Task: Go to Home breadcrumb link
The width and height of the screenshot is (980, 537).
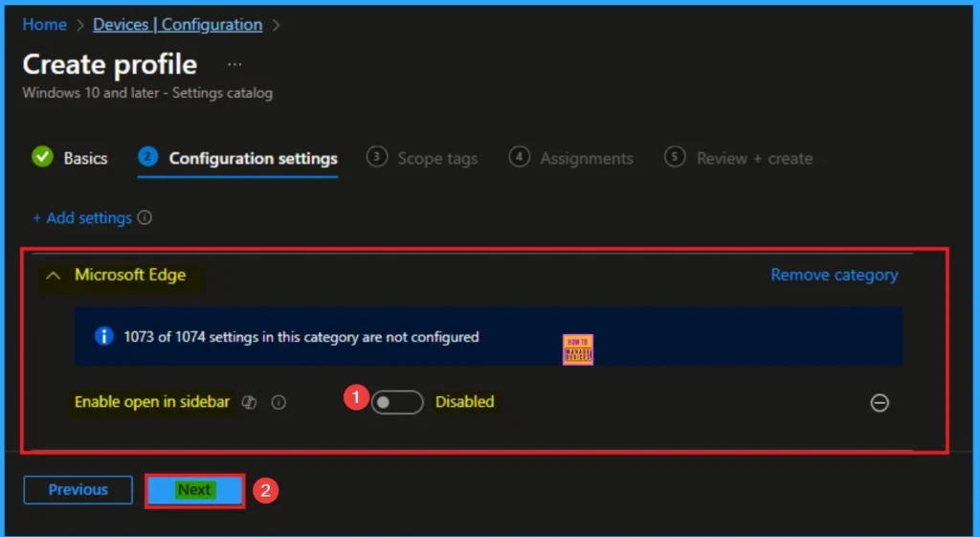Action: pos(44,24)
